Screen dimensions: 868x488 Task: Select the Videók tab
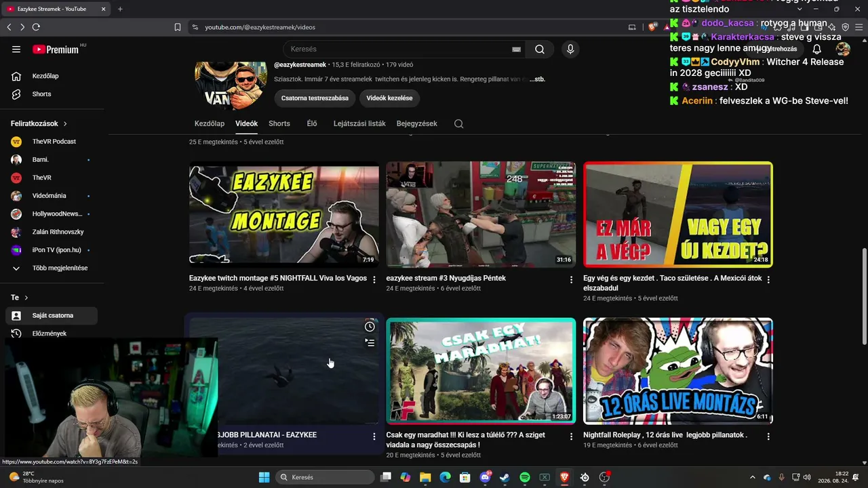point(246,123)
